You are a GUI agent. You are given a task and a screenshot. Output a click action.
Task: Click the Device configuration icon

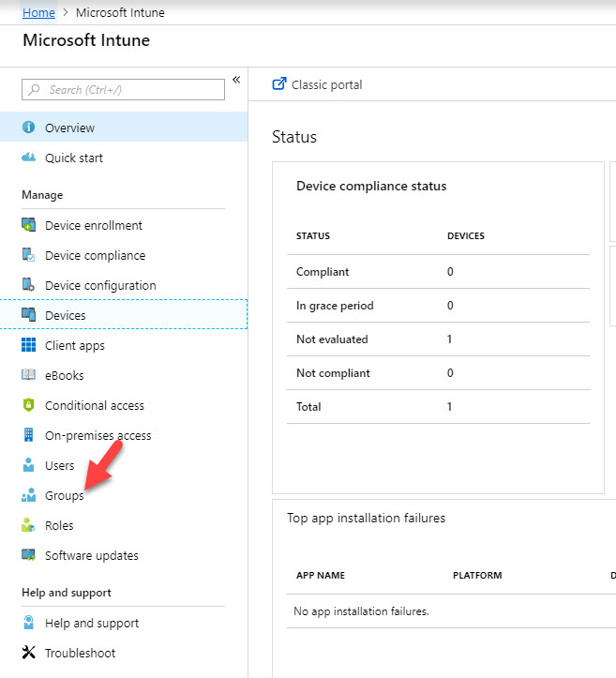[28, 286]
